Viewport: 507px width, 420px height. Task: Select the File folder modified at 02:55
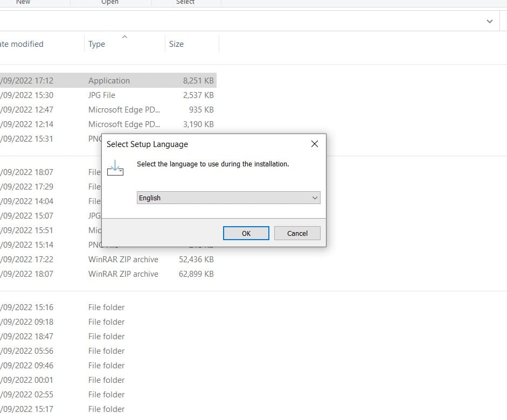point(106,394)
